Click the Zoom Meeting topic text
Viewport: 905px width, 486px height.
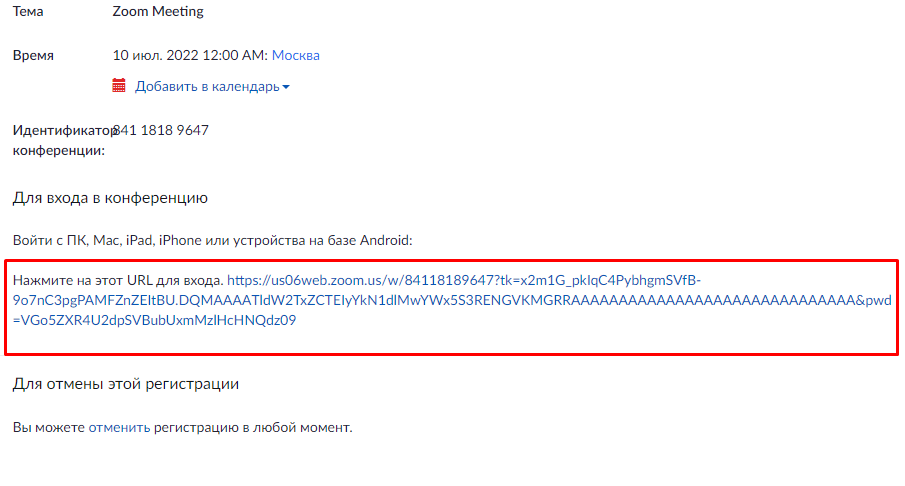158,12
